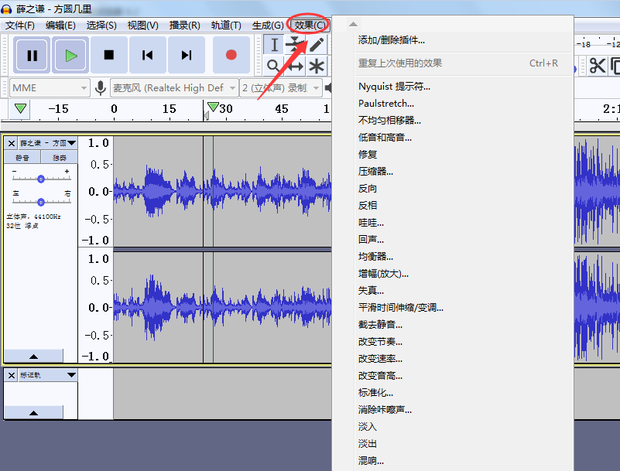620x471 pixels.
Task: Skip to start of the track
Action: tap(148, 55)
